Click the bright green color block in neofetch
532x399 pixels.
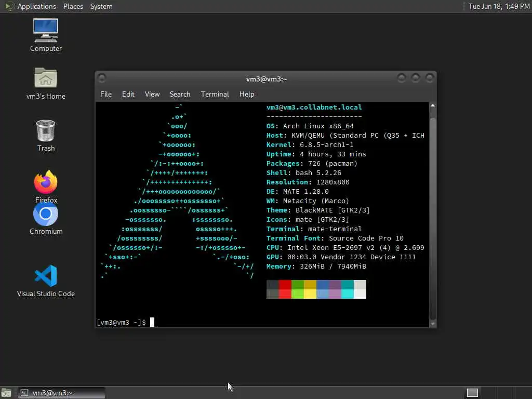click(x=298, y=294)
